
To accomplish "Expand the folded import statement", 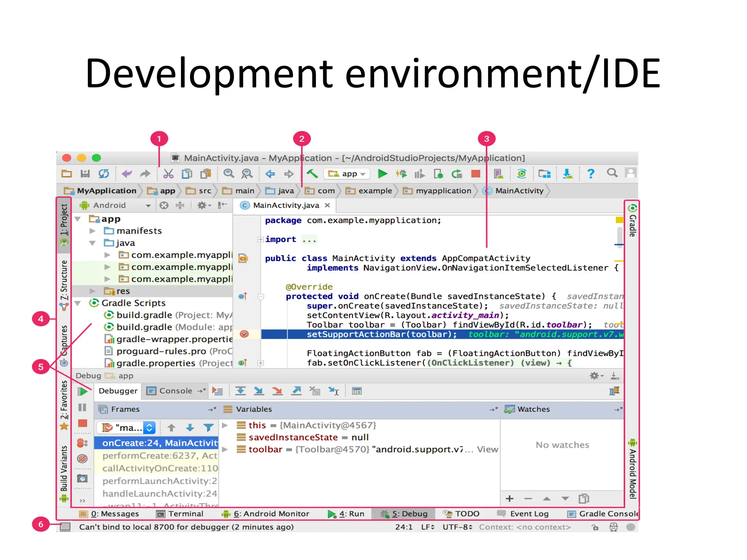I will tap(260, 240).
